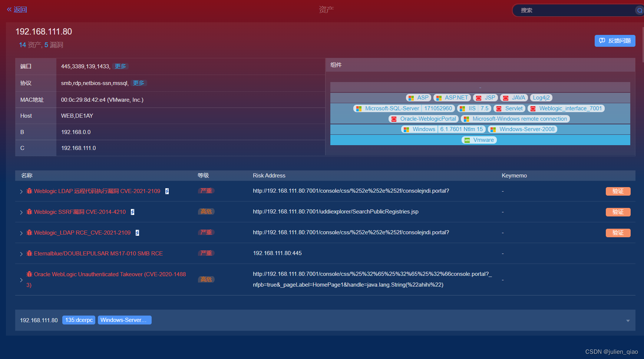Click 验证 for Weblogic LDAP 远程代码执行 row
The height and width of the screenshot is (359, 644).
618,191
